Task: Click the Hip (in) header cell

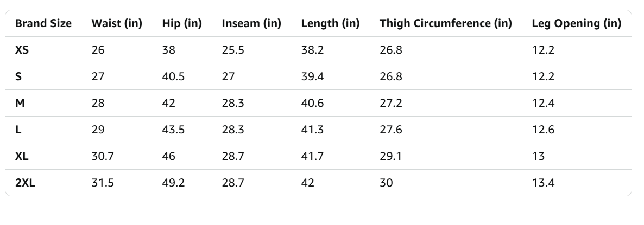Action: click(x=182, y=24)
